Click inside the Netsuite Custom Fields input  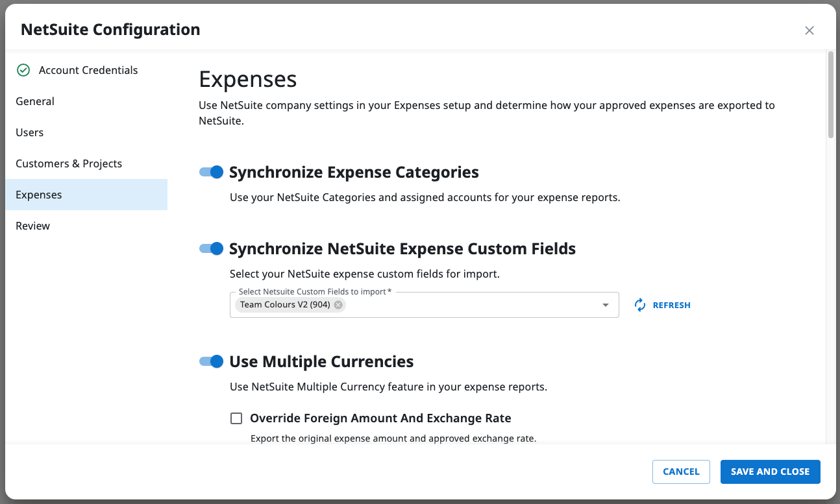[424, 305]
